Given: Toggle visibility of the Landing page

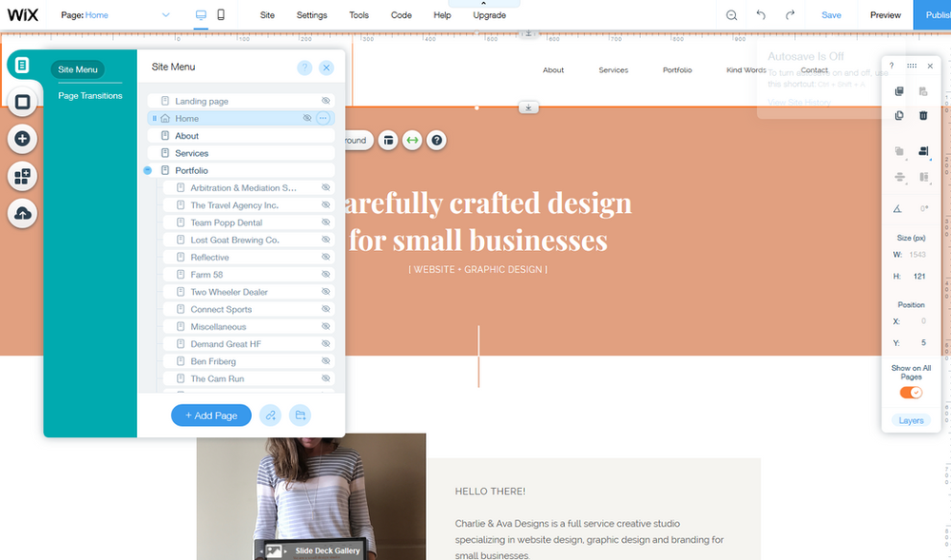Looking at the screenshot, I should click(x=324, y=100).
